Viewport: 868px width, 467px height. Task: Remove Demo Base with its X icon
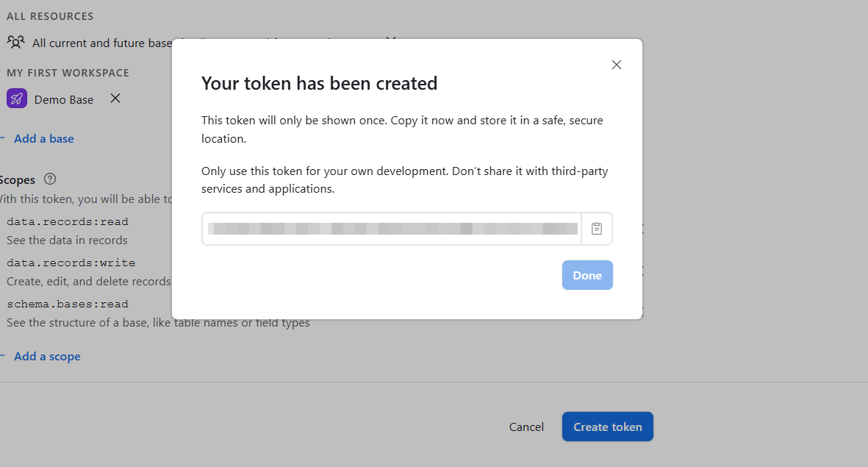click(x=115, y=99)
